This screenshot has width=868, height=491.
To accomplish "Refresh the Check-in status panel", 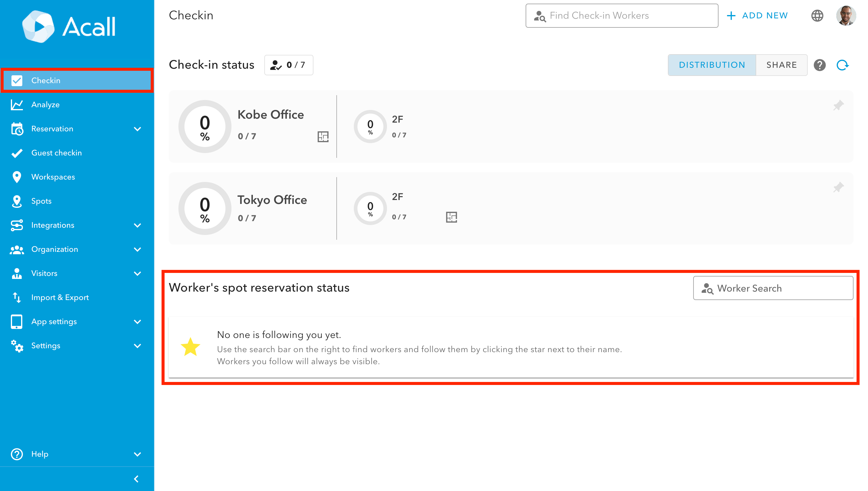I will 842,65.
